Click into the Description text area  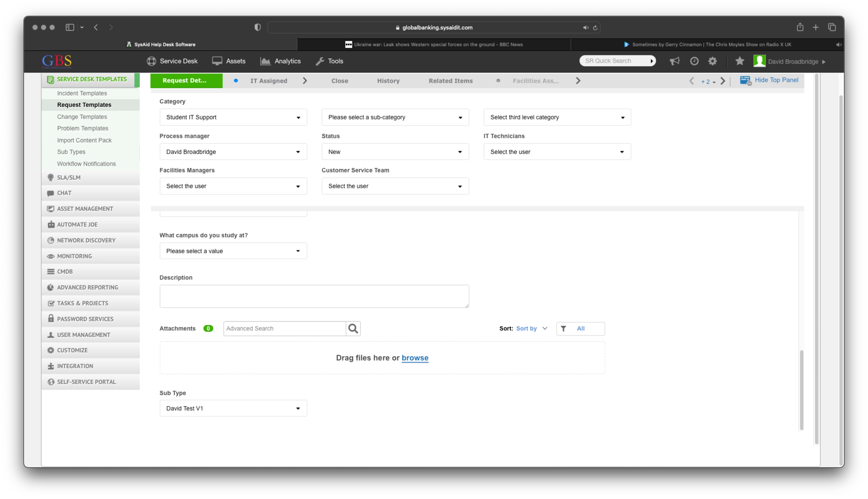coord(314,296)
